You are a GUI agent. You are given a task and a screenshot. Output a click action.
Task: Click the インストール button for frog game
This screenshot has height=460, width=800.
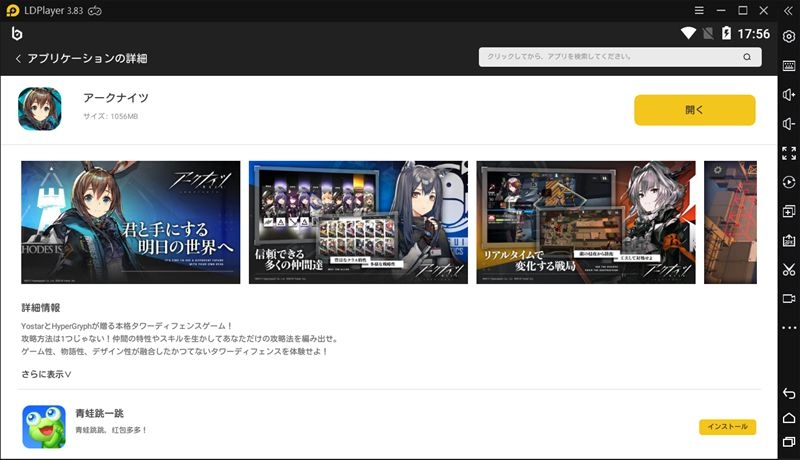pos(728,427)
